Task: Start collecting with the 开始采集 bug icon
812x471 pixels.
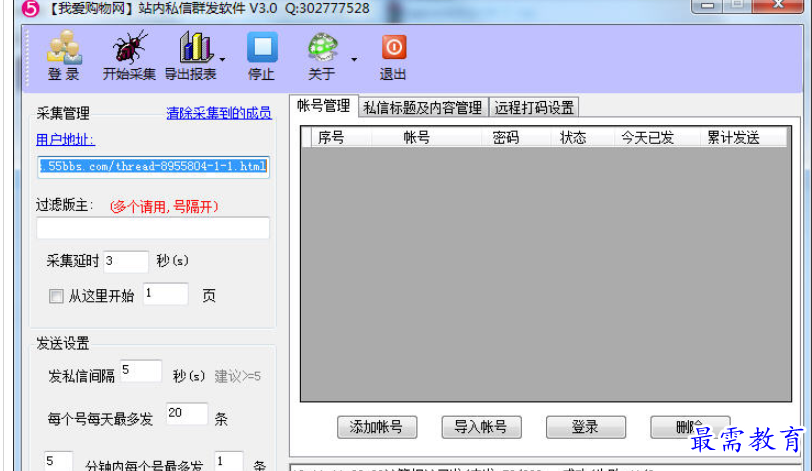Action: tap(129, 55)
